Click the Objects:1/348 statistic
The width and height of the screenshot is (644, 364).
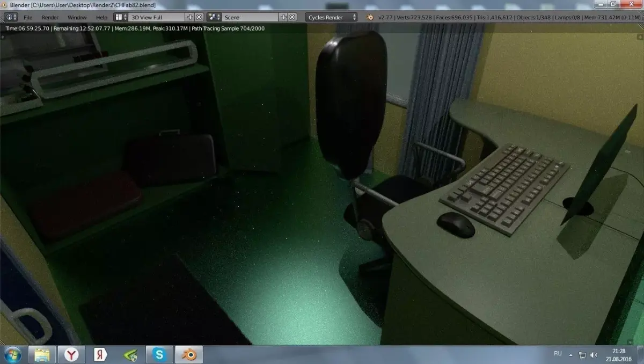point(533,17)
